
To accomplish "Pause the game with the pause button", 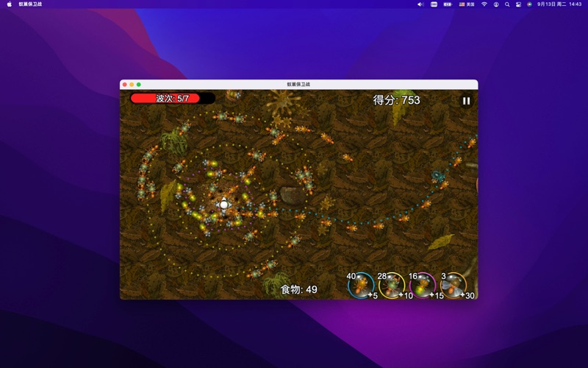I will [466, 101].
